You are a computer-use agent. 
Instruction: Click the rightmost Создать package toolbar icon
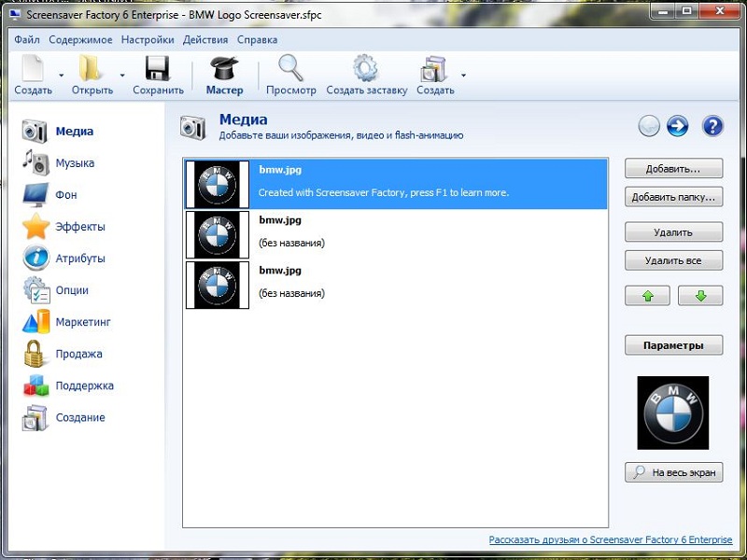[434, 68]
